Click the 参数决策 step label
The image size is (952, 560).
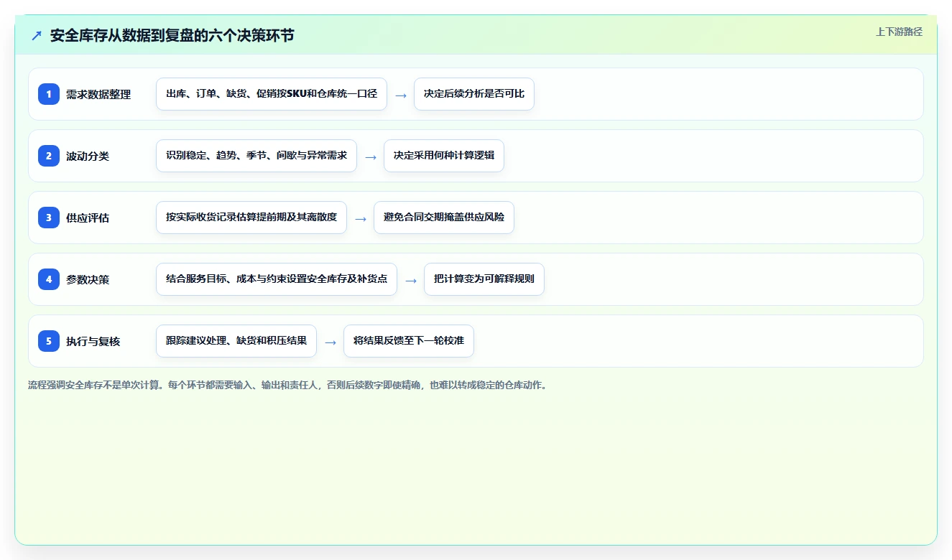88,279
